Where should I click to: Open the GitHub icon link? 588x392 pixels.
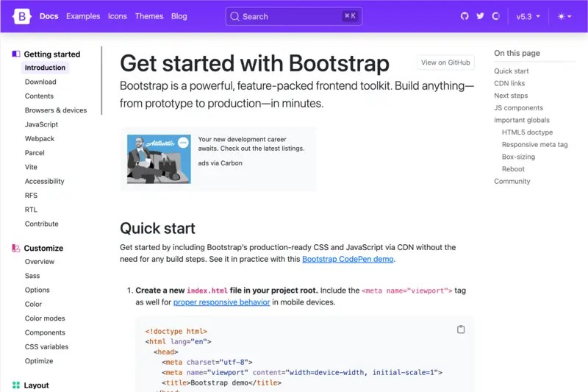(x=465, y=16)
